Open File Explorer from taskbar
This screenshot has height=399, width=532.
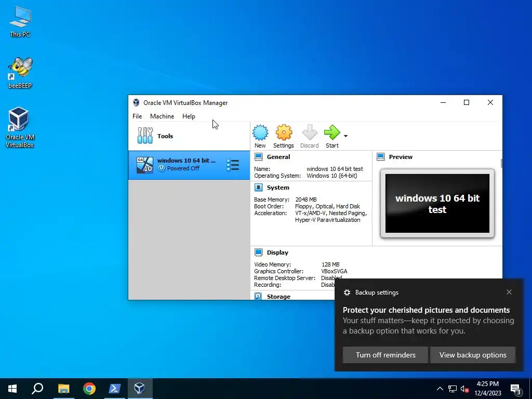63,389
